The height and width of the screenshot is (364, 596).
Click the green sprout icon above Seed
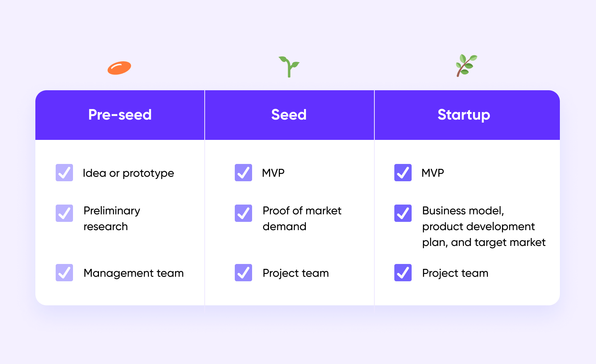click(289, 67)
